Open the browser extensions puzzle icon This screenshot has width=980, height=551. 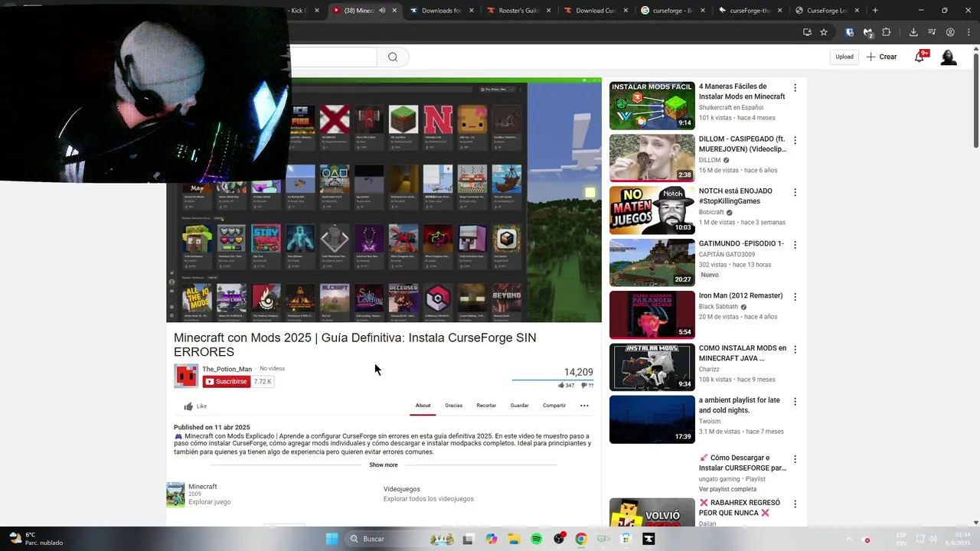[887, 32]
